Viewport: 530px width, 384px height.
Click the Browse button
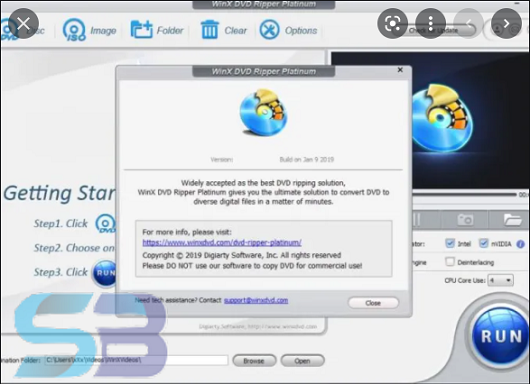[x=254, y=361]
